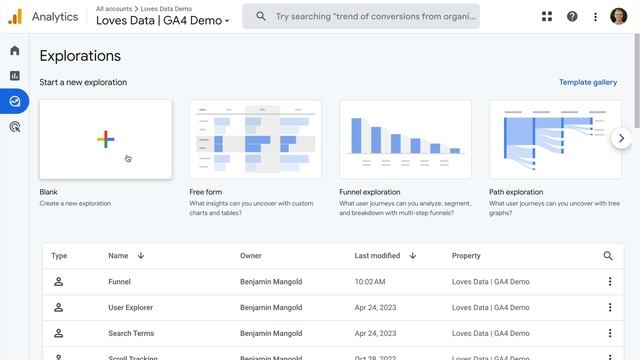The width and height of the screenshot is (640, 360).
Task: Open the top bar more options menu
Action: pyautogui.click(x=596, y=17)
